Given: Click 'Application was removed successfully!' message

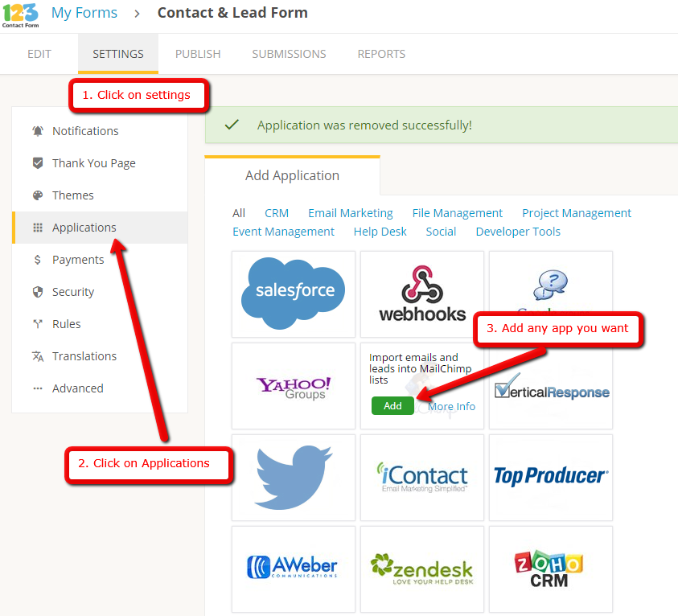Looking at the screenshot, I should pyautogui.click(x=364, y=125).
